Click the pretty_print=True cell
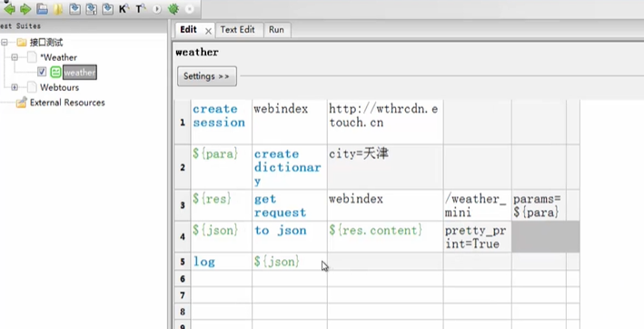Screen dimensions: 644x329 pyautogui.click(x=477, y=237)
